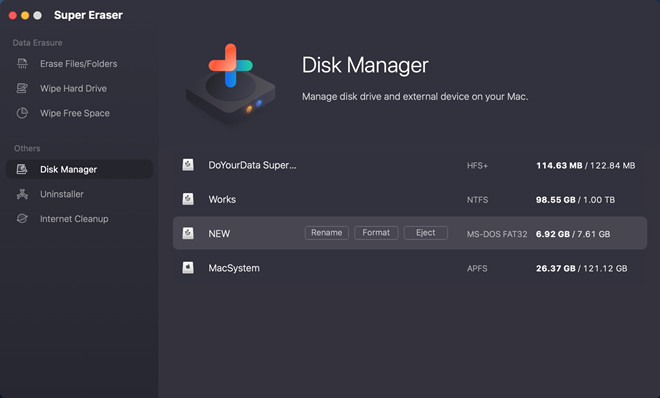This screenshot has height=398, width=660.
Task: Select the Works volume name
Action: coord(222,199)
